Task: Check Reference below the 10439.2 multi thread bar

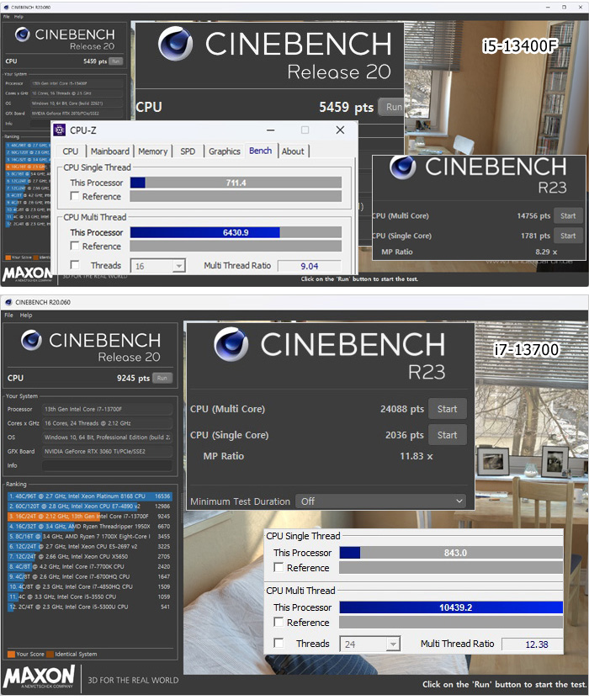Action: [x=279, y=623]
